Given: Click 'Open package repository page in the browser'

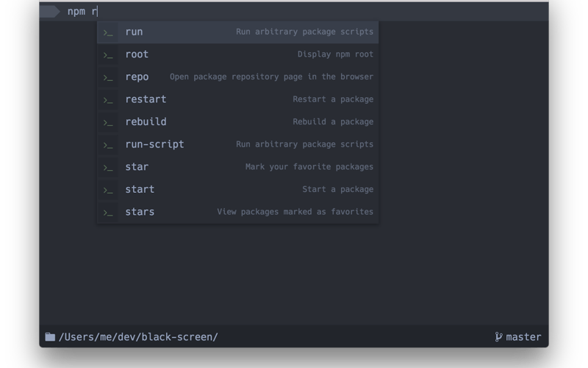Looking at the screenshot, I should click(271, 77).
